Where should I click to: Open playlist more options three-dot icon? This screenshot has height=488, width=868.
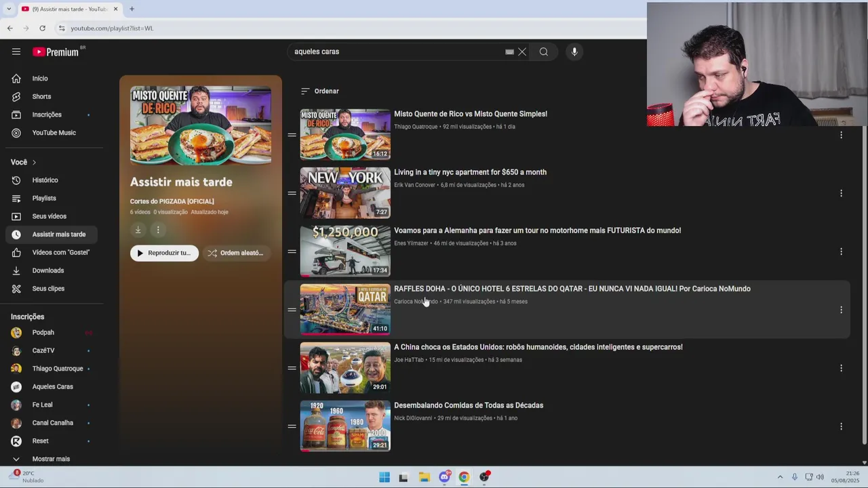point(158,230)
